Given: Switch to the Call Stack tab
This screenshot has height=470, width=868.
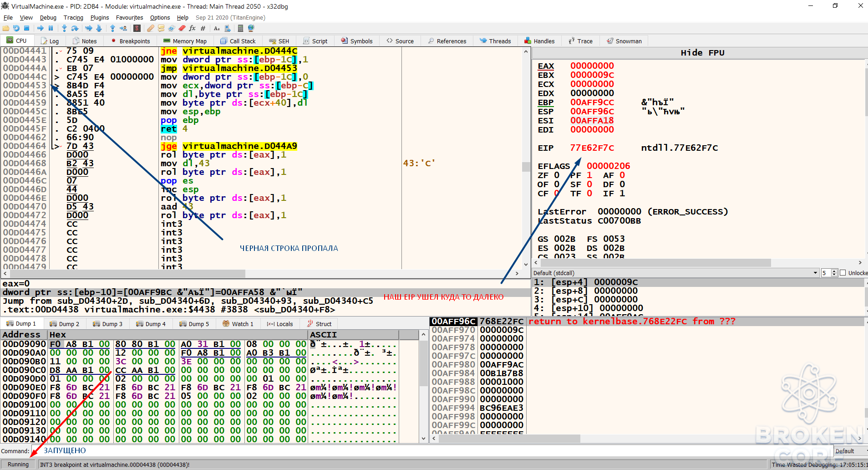Looking at the screenshot, I should tap(238, 41).
